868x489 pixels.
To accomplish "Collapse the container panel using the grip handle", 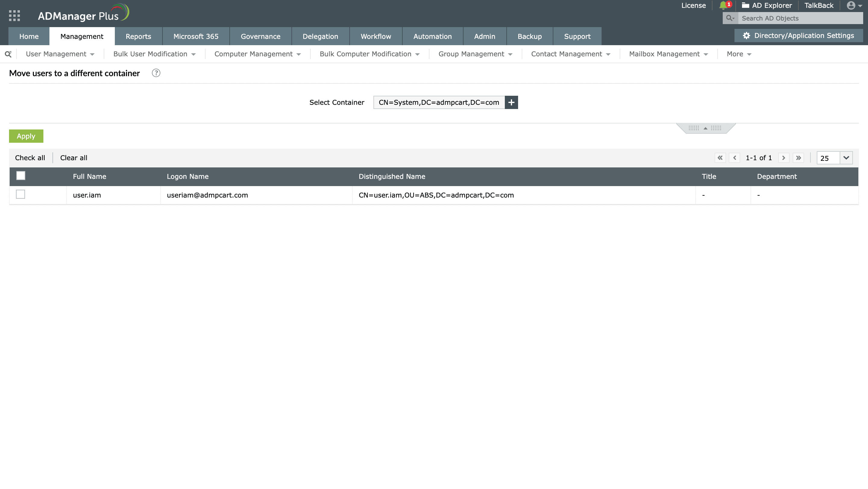I will [706, 128].
